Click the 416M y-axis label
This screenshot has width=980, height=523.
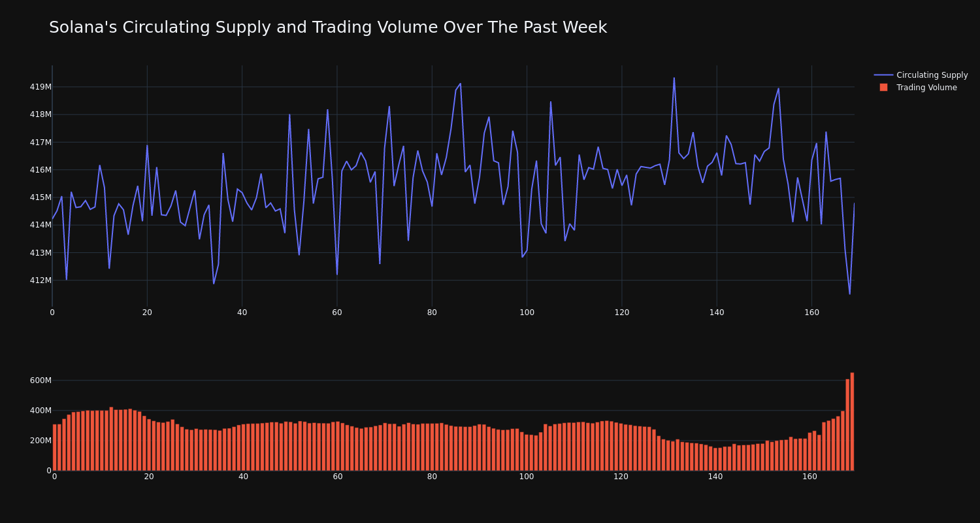click(41, 170)
